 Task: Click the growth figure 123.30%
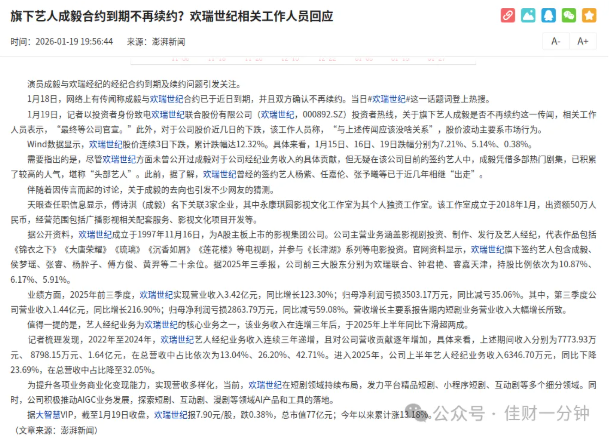[317, 295]
